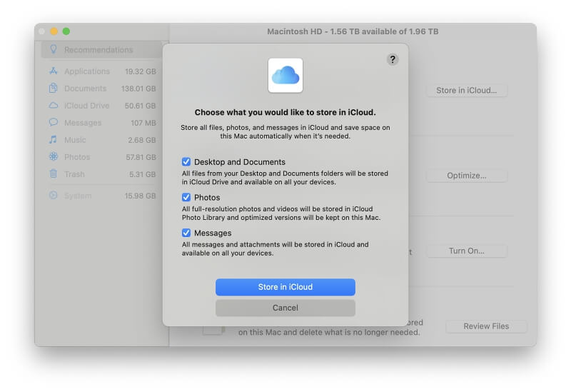Image resolution: width=571 pixels, height=392 pixels.
Task: Click the 2.68 GB Music size
Action: coord(141,140)
